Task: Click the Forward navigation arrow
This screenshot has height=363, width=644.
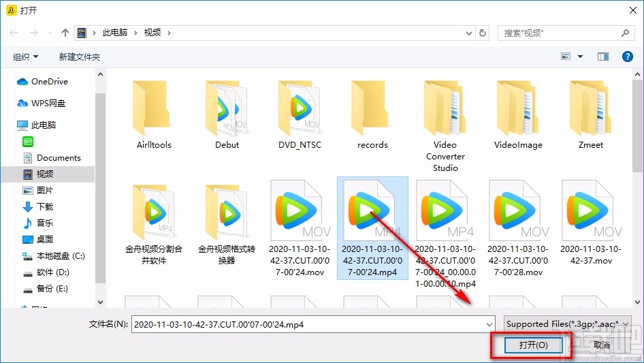Action: [33, 33]
